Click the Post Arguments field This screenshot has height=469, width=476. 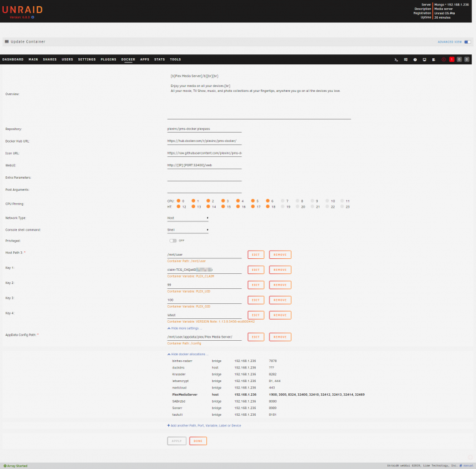click(205, 189)
